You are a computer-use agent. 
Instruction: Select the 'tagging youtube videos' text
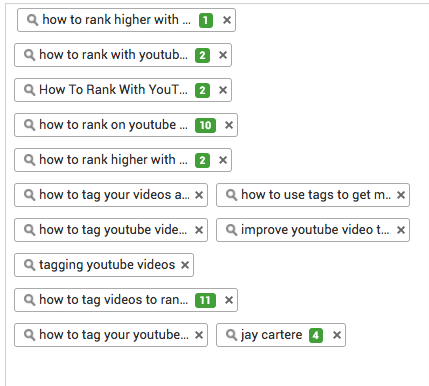[x=107, y=265]
